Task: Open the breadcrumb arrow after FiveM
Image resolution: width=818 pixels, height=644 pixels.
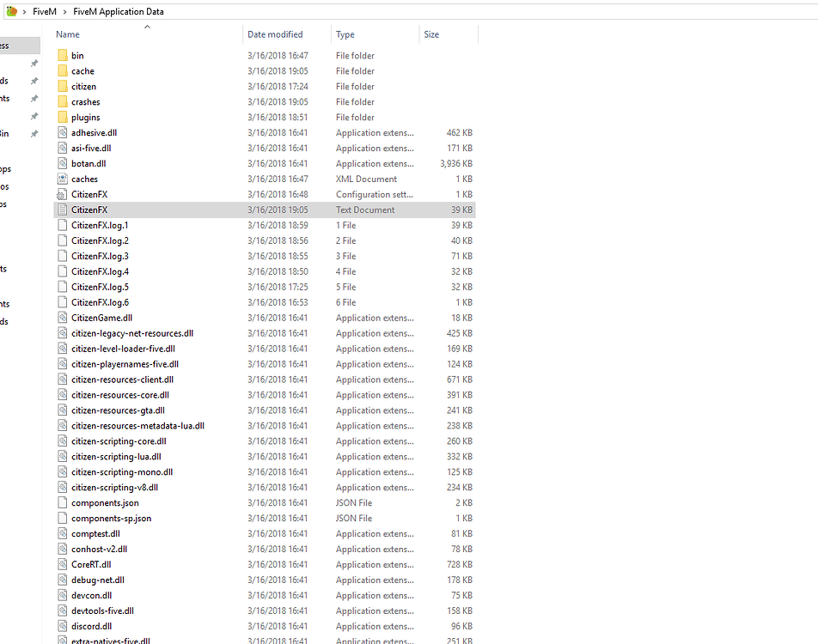Action: tap(64, 11)
